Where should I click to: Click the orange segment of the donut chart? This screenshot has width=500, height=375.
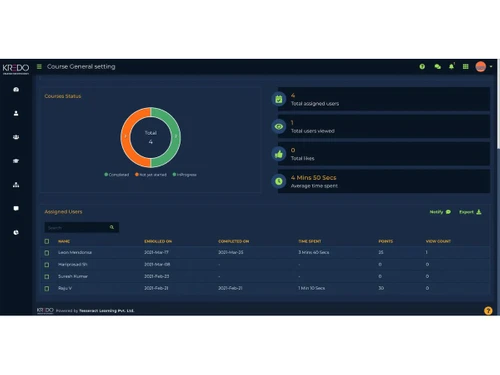126,137
